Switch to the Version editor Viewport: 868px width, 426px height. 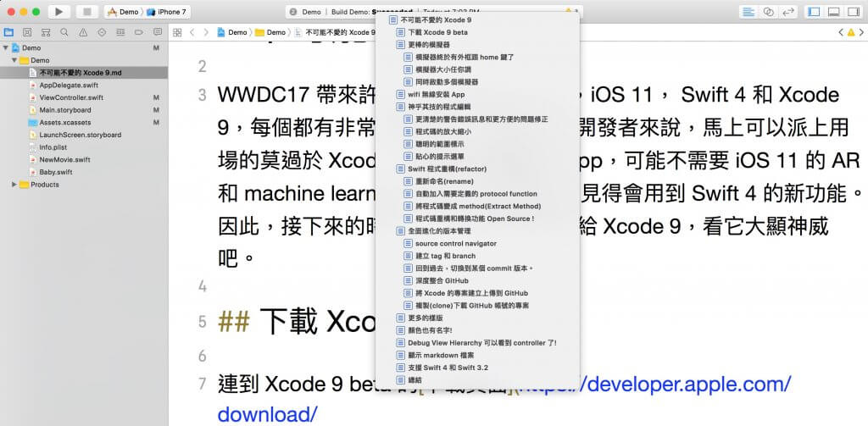click(788, 12)
